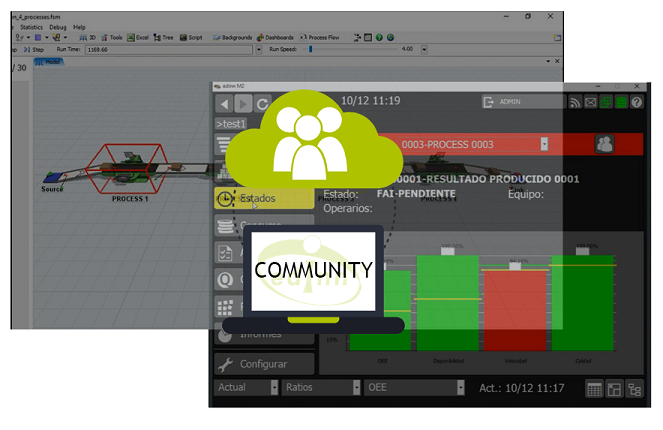Open Tools in FlexSim toolbar

click(x=112, y=38)
